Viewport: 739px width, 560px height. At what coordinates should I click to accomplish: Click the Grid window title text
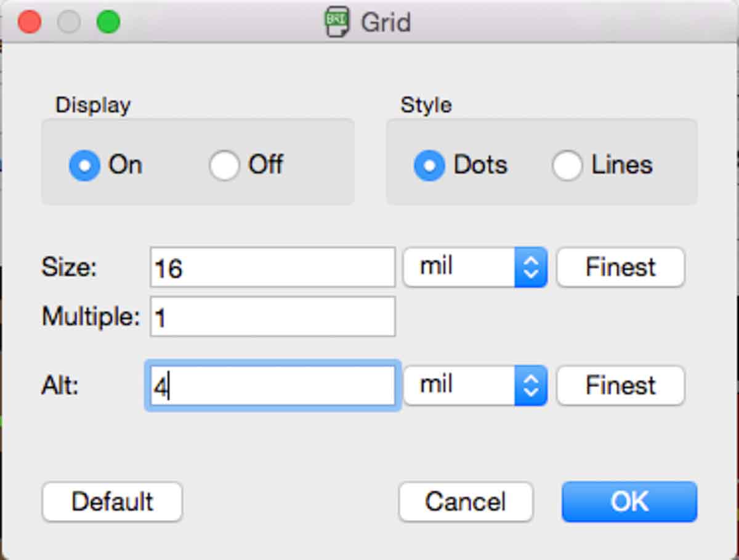coord(386,22)
